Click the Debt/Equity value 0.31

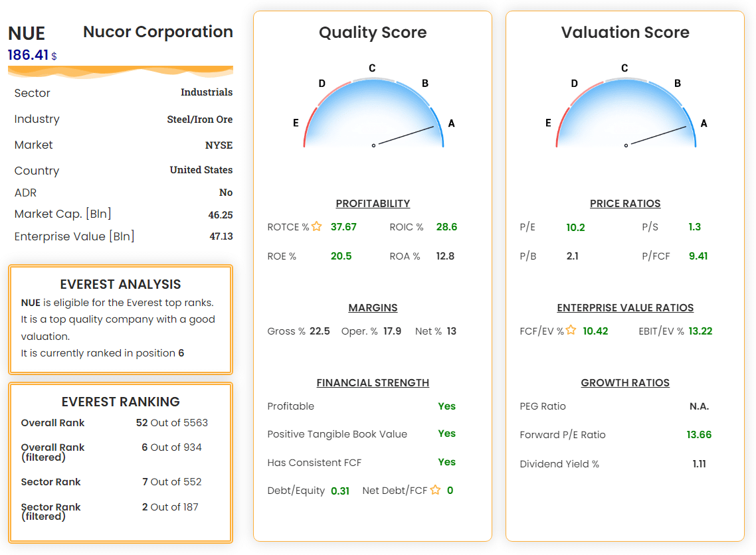[x=340, y=491]
